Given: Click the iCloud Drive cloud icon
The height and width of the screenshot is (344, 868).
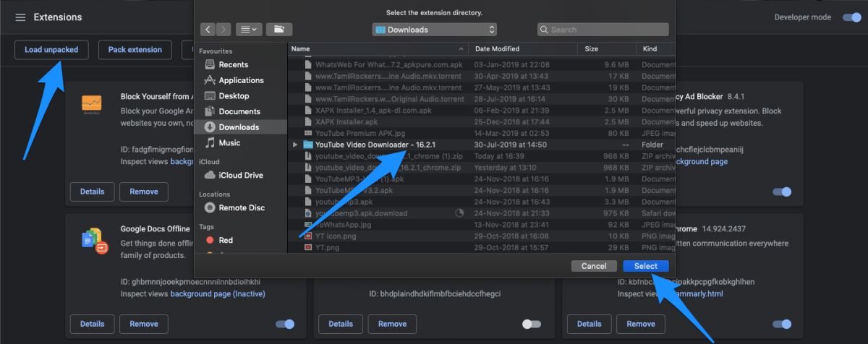Looking at the screenshot, I should coord(210,176).
